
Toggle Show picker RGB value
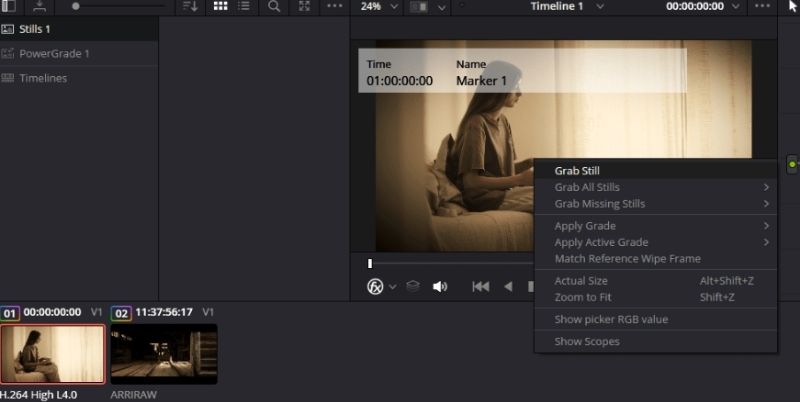point(656,319)
